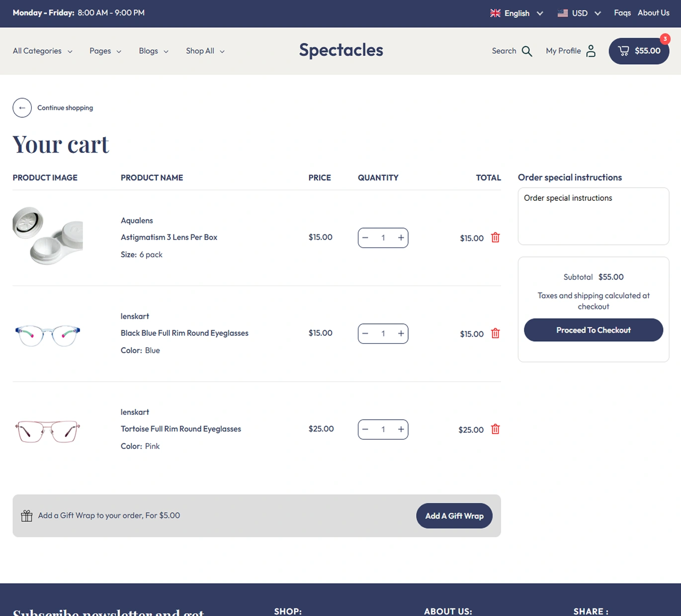Click the Search text label
681x616 pixels.
tap(504, 51)
